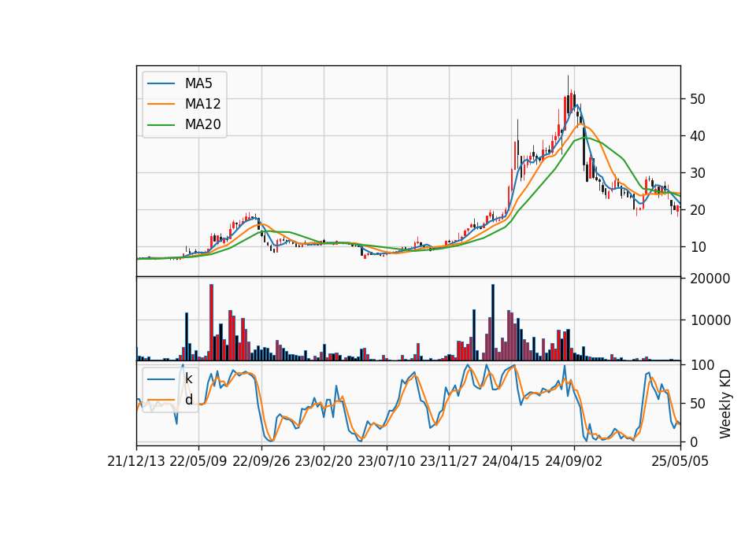Screen dimensions: 756x543
Task: Click the MA20 legend label
Action: [x=202, y=124]
